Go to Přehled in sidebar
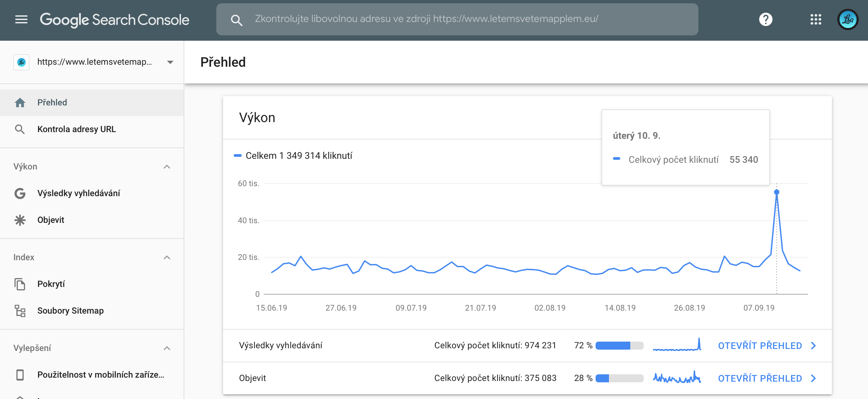The width and height of the screenshot is (868, 399). coord(52,102)
